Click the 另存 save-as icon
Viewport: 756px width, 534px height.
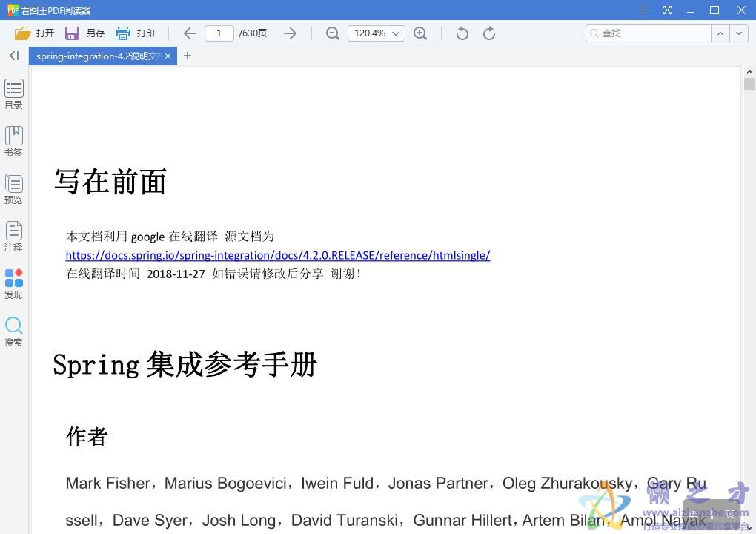(x=72, y=33)
